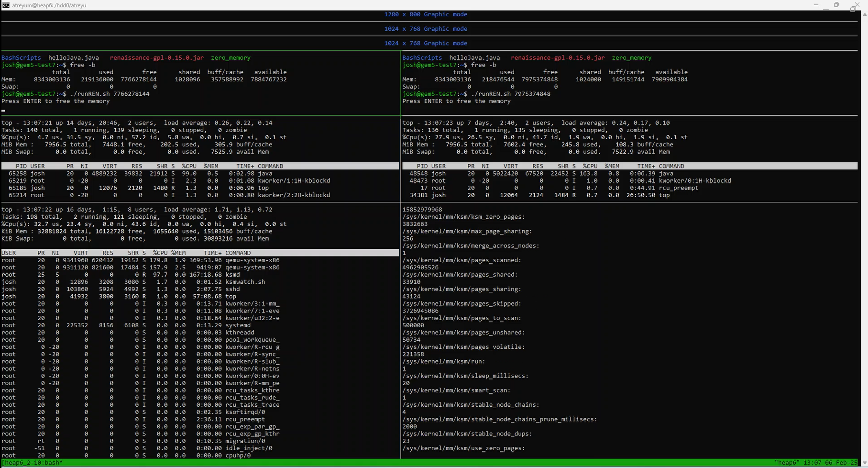Click the left top header 'top - 13:07:21 up 14 days'
Image resolution: width=868 pixels, height=468 pixels.
(137, 123)
